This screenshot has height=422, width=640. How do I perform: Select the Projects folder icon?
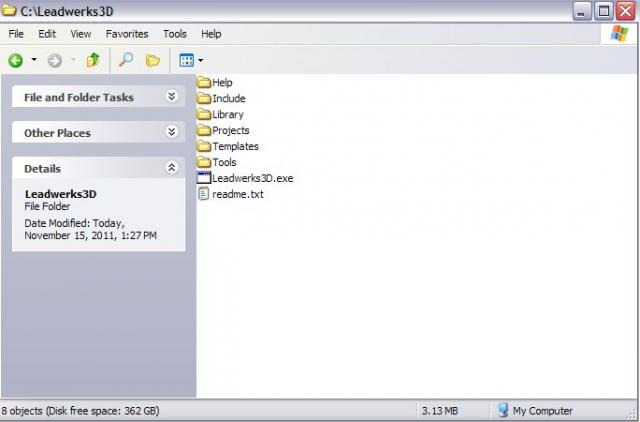204,130
